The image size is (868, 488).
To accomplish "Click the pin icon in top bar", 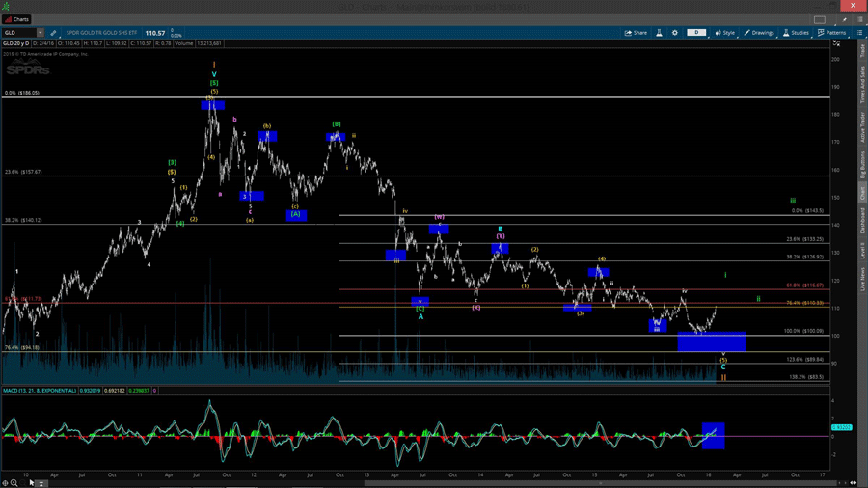I will (x=844, y=19).
